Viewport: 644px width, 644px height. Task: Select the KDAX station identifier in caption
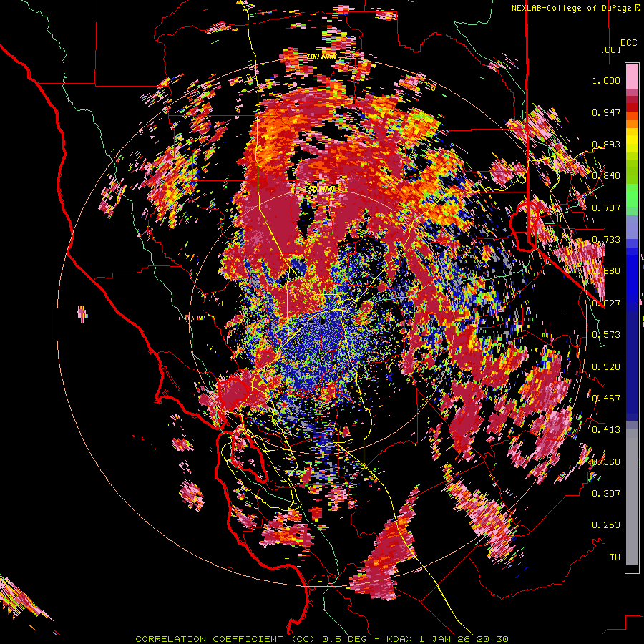401,639
